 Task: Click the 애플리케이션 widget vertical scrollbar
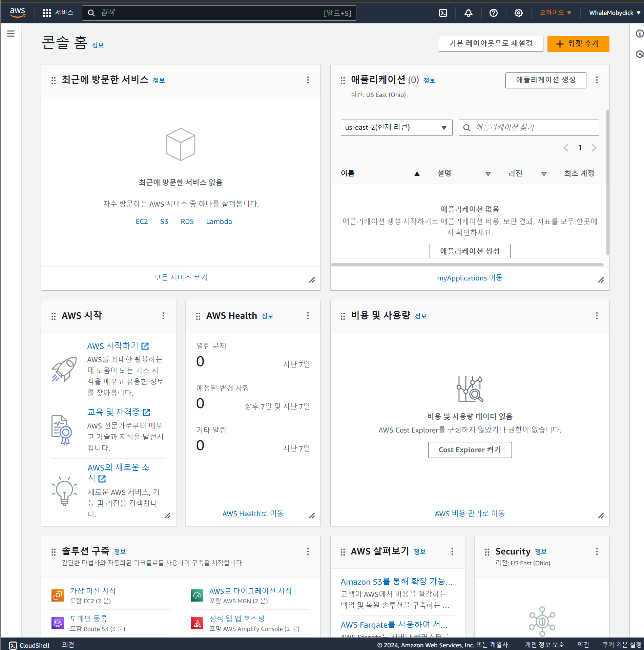pos(607,183)
